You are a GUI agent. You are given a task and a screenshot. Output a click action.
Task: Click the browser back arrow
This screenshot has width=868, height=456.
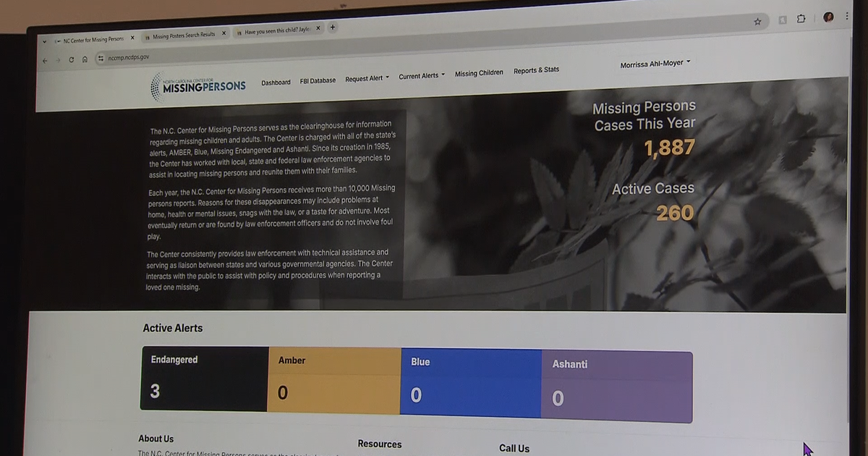[x=45, y=61]
